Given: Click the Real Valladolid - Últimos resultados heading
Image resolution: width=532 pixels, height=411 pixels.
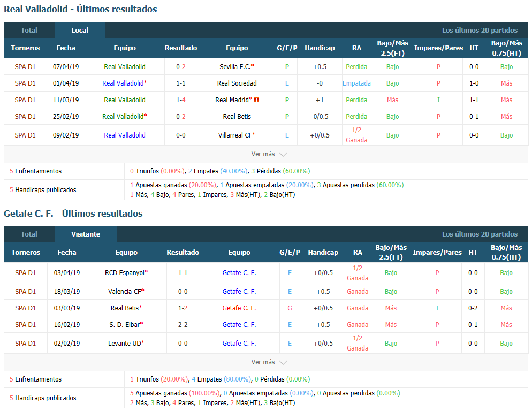Looking at the screenshot, I should pyautogui.click(x=80, y=9).
